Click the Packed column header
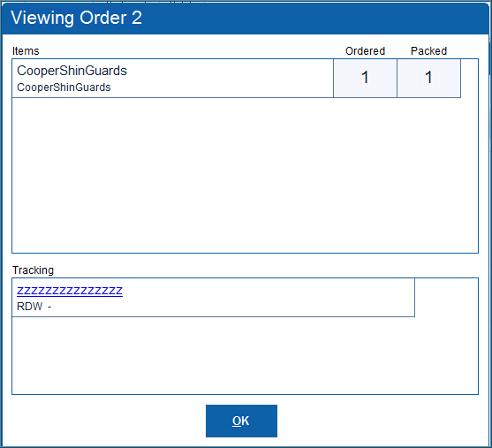This screenshot has width=492, height=448. 428,51
